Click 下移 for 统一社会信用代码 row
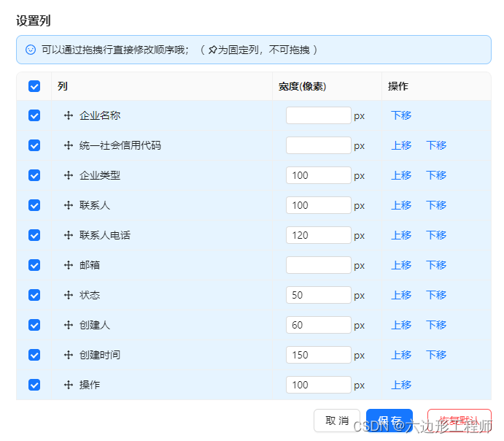This screenshot has height=441, width=504. [x=436, y=145]
